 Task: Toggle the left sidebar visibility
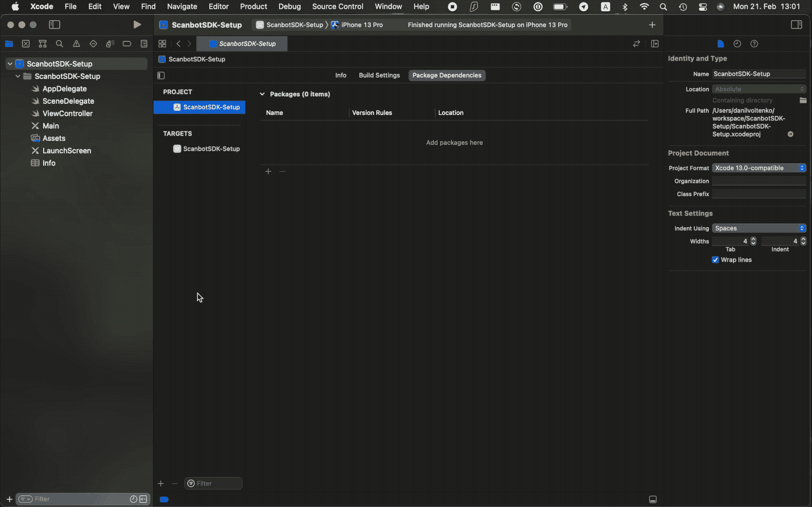click(55, 24)
